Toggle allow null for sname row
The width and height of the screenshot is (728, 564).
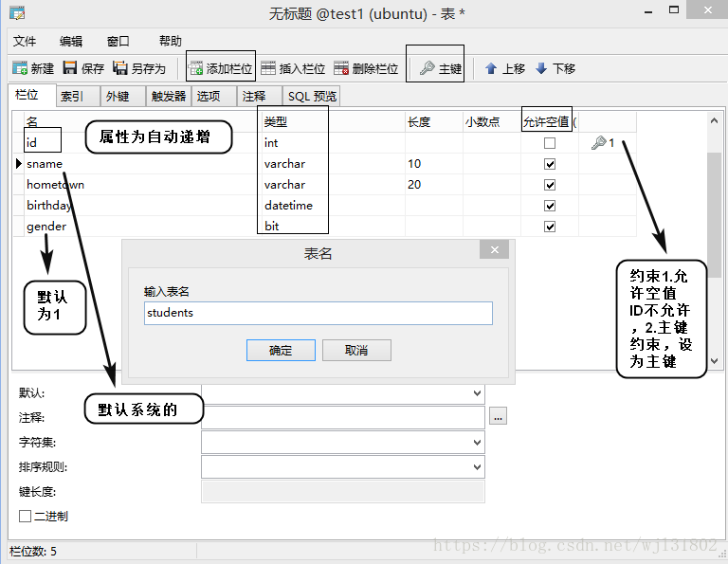click(550, 164)
